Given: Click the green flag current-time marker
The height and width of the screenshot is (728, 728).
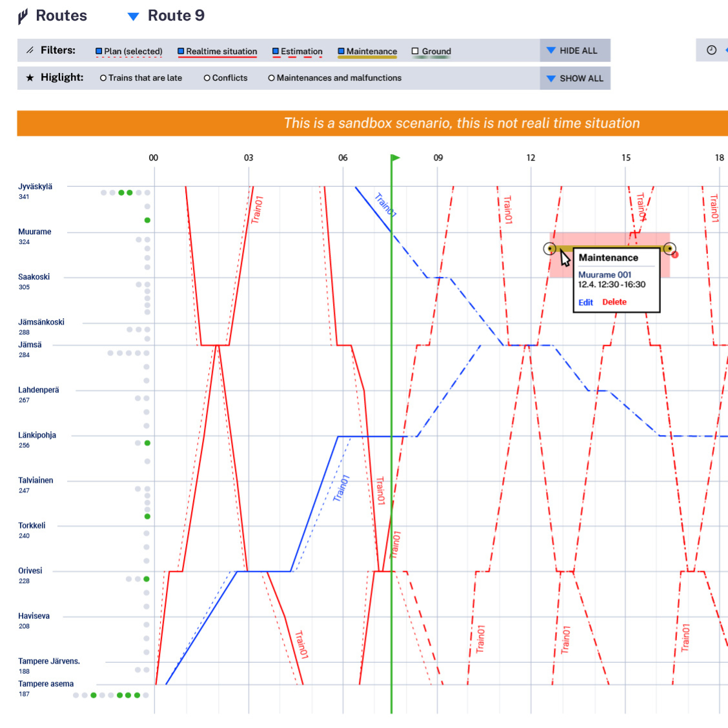Looking at the screenshot, I should coord(395,158).
